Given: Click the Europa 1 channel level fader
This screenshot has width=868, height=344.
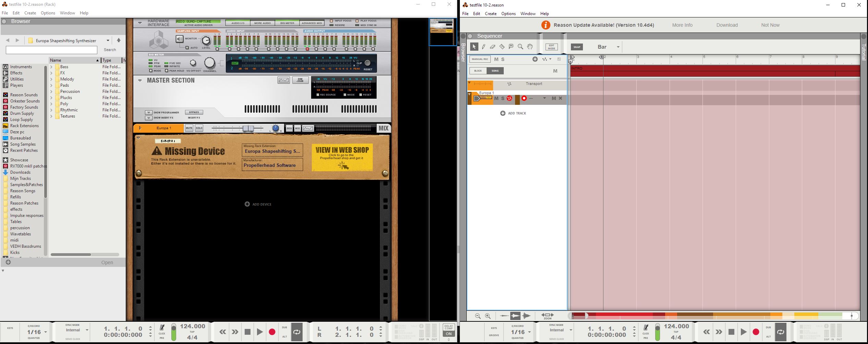Looking at the screenshot, I should tap(248, 128).
